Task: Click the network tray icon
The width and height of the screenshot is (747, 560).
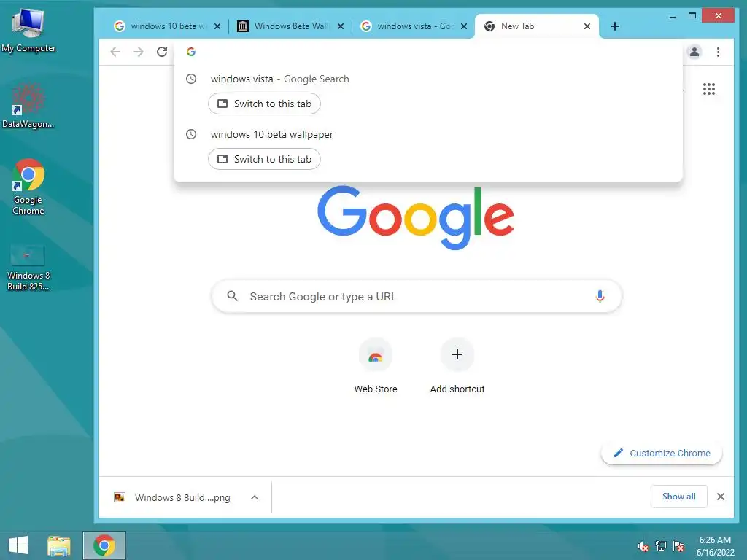Action: point(661,546)
